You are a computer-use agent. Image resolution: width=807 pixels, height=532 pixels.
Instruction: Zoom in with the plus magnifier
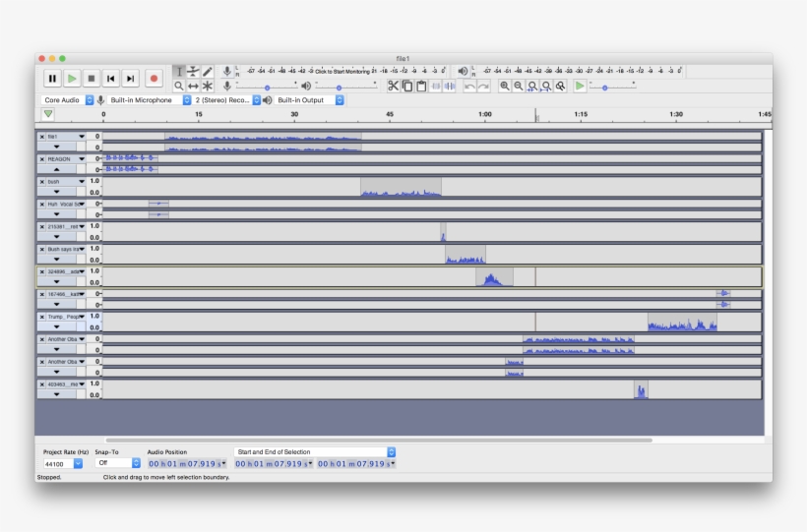click(x=504, y=86)
